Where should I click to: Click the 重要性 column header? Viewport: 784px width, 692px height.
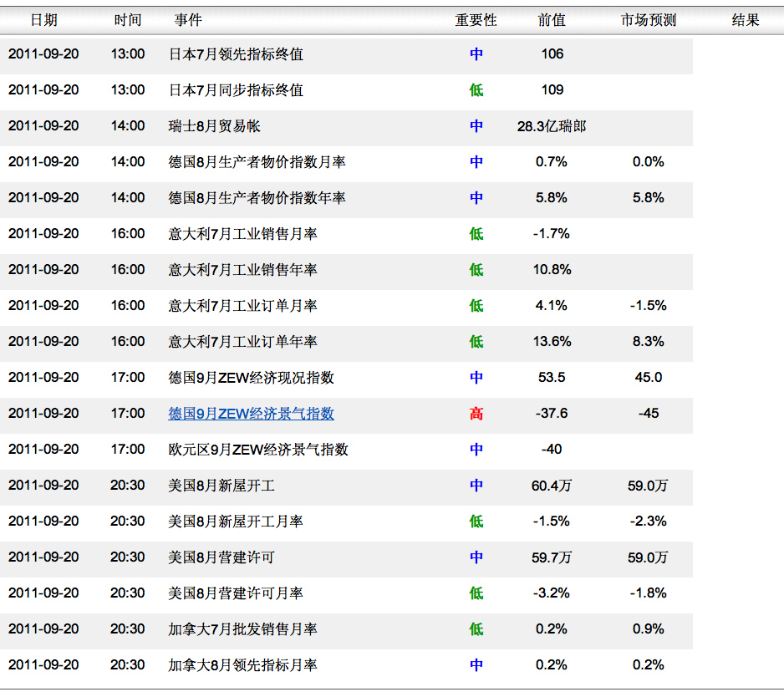click(x=476, y=20)
